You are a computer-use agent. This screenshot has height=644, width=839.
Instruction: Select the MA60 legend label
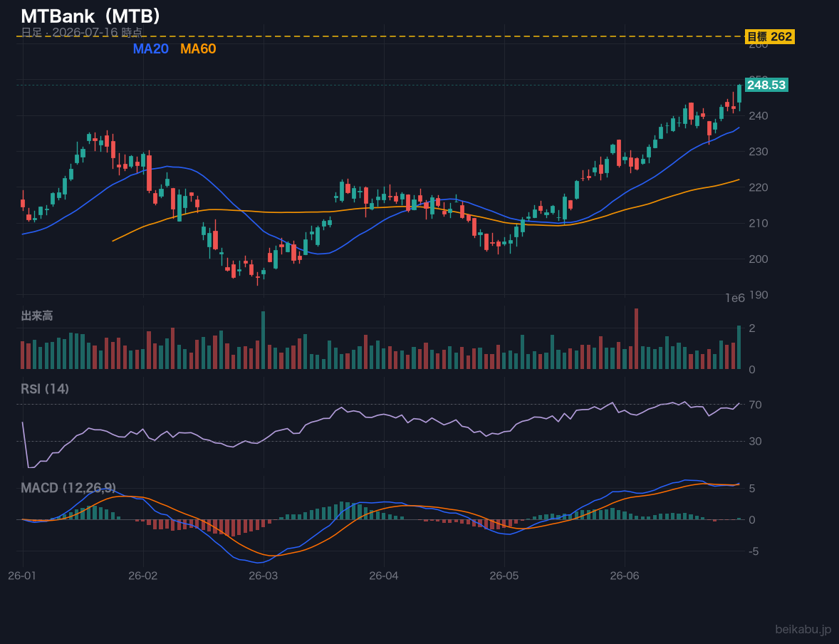[x=198, y=48]
